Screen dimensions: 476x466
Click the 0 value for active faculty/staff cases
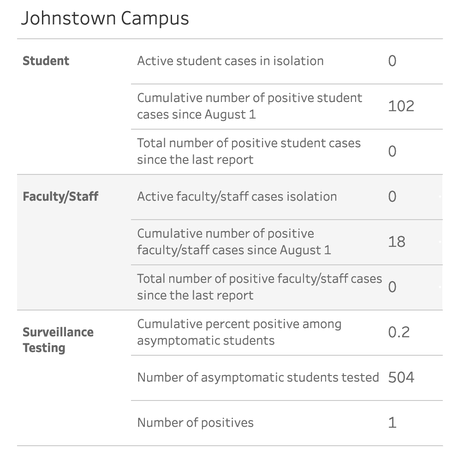[x=392, y=197]
